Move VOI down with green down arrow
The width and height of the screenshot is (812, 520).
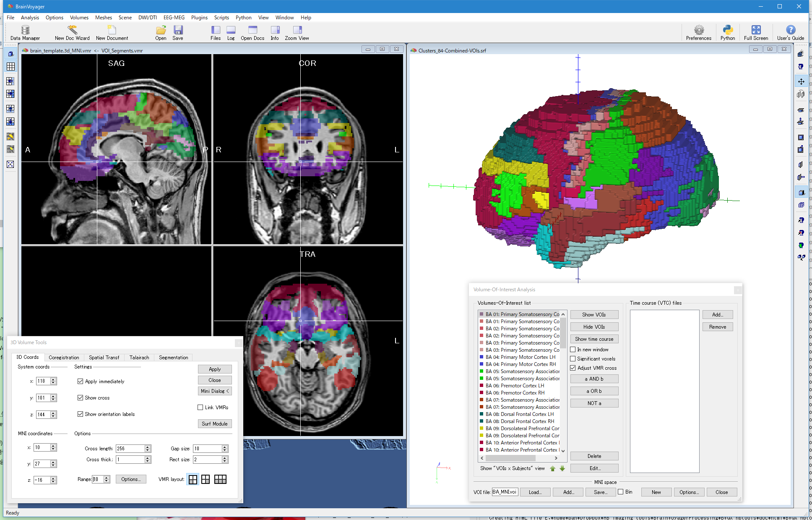(562, 468)
